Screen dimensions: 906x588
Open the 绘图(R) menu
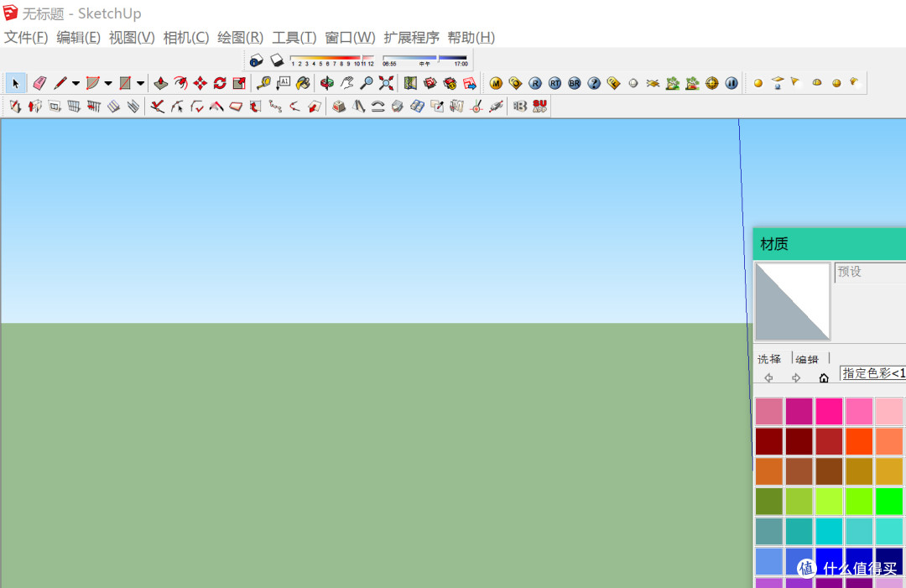[241, 38]
